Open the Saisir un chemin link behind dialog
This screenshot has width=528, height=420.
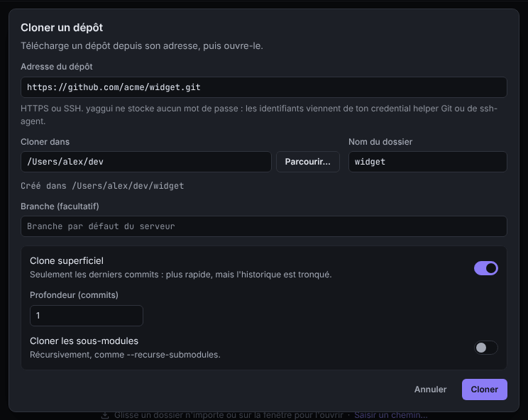coord(390,415)
